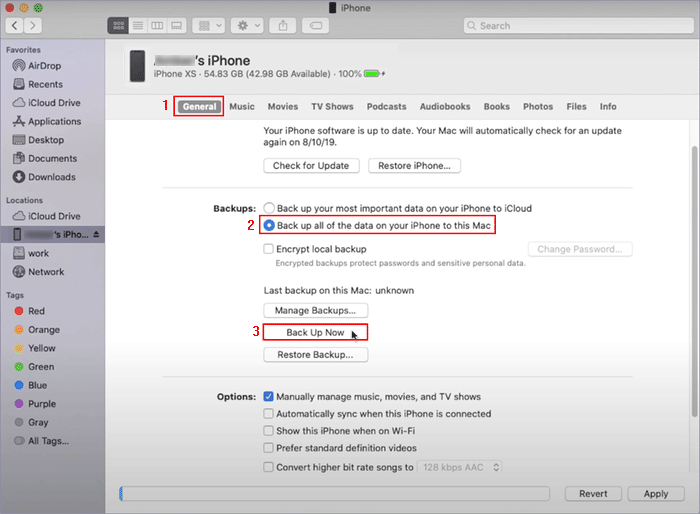Viewport: 700px width, 514px height.
Task: Switch to the Files tab
Action: pyautogui.click(x=576, y=107)
